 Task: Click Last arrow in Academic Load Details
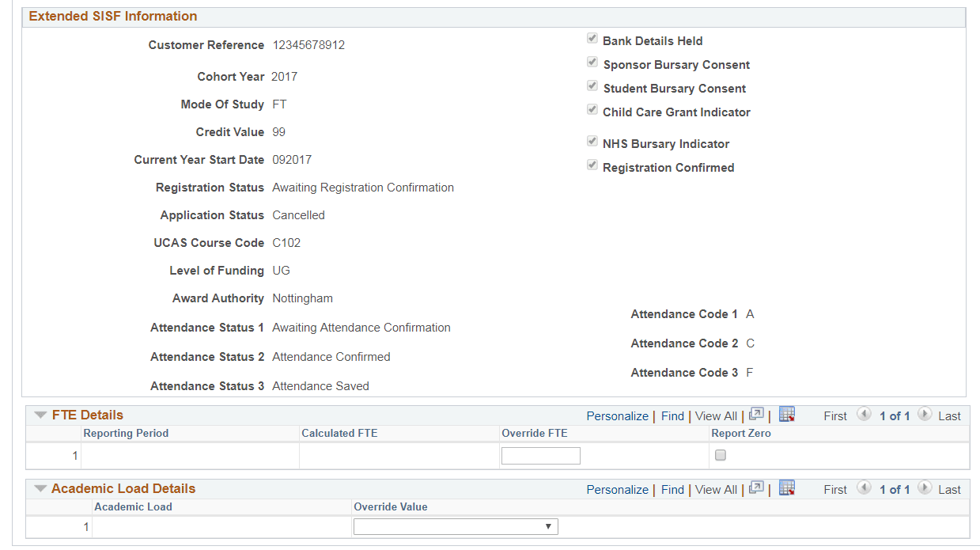925,489
